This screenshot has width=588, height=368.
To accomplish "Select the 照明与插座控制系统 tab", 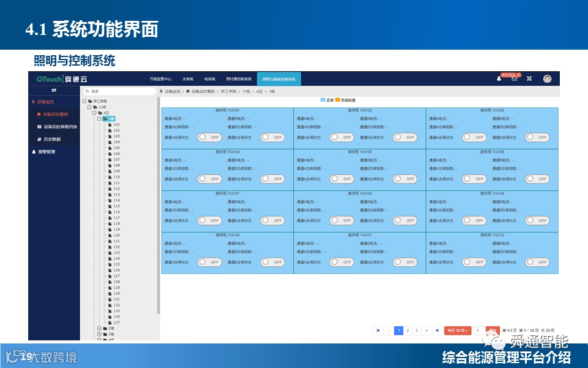I will tap(279, 79).
